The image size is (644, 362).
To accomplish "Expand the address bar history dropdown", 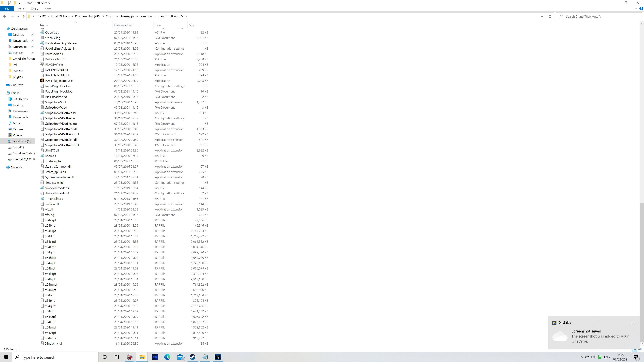I will click(542, 16).
